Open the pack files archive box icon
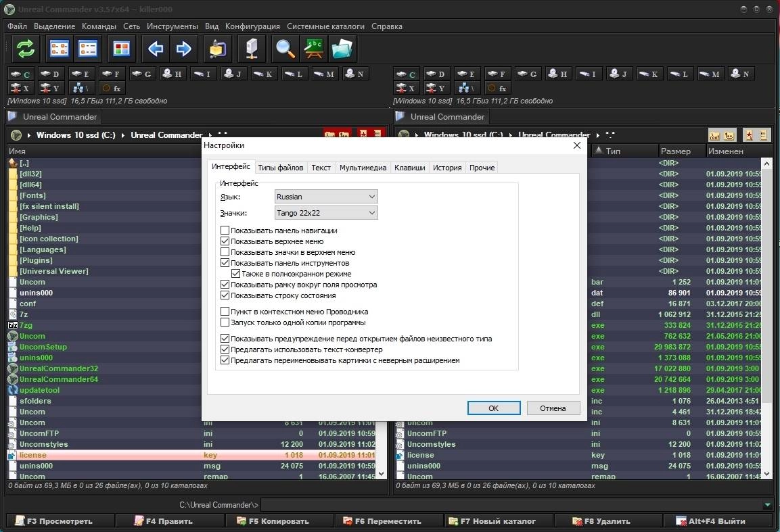Image resolution: width=780 pixels, height=532 pixels. point(218,49)
